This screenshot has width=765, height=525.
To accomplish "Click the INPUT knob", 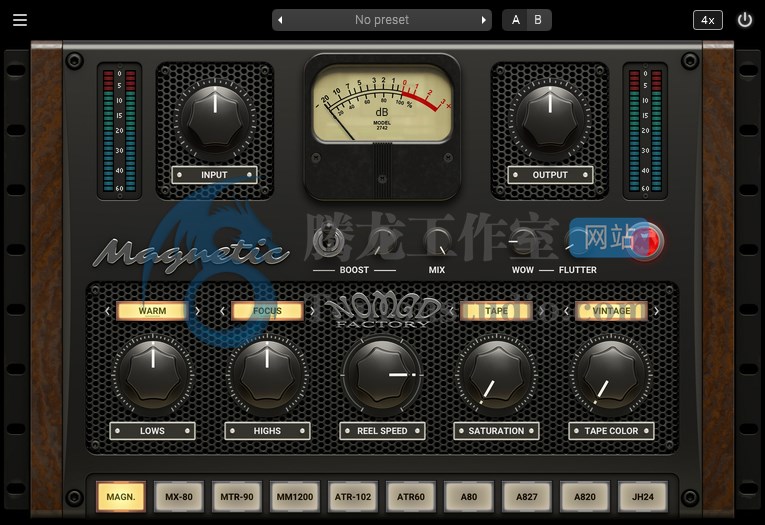I will tap(215, 117).
